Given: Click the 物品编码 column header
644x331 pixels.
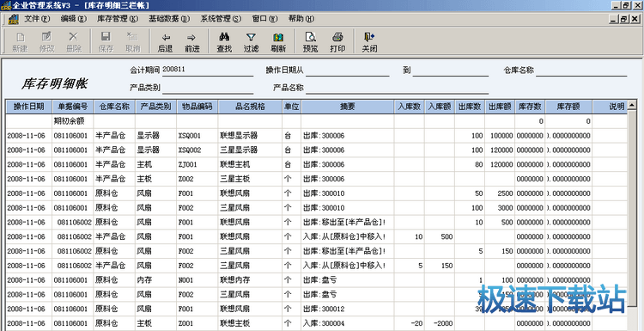Looking at the screenshot, I should (x=197, y=107).
